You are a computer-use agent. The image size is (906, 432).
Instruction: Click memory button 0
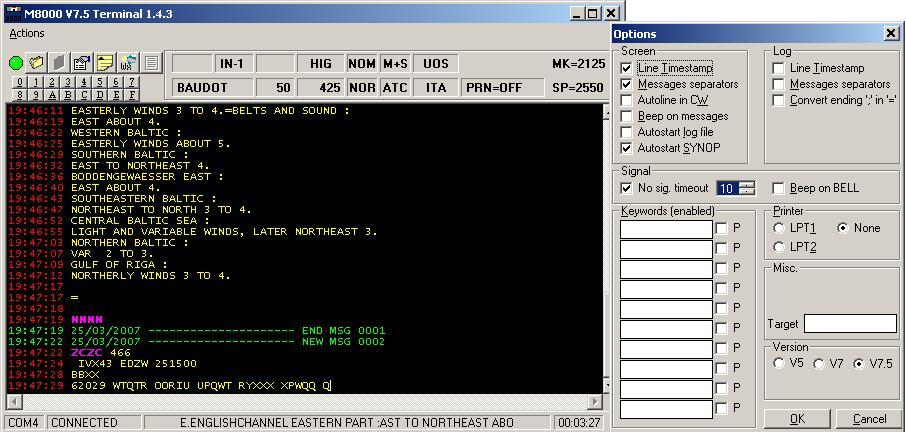21,82
